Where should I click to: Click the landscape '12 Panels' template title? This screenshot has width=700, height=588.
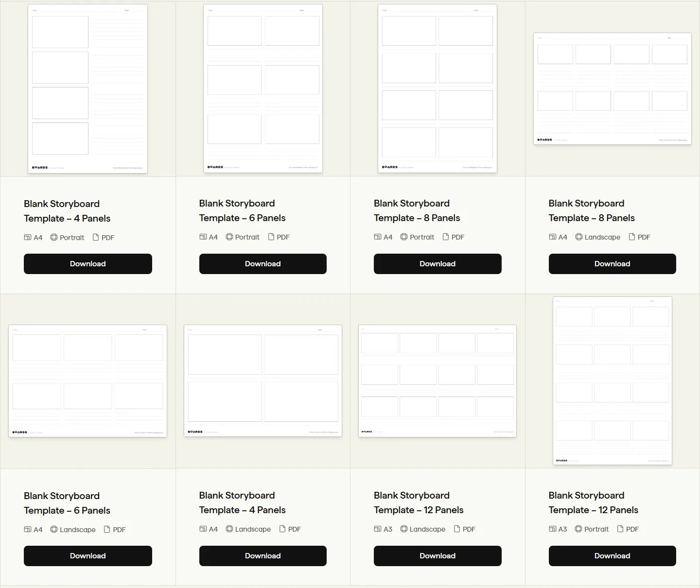pos(419,502)
